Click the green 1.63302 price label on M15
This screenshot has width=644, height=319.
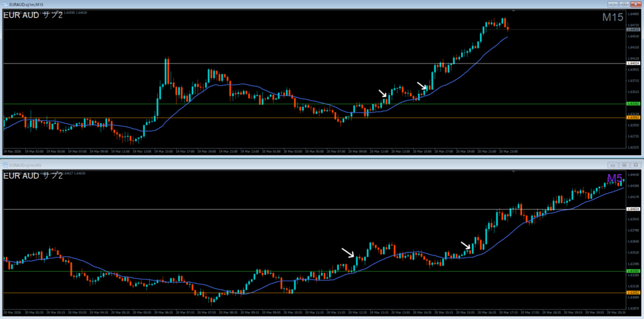tap(633, 104)
